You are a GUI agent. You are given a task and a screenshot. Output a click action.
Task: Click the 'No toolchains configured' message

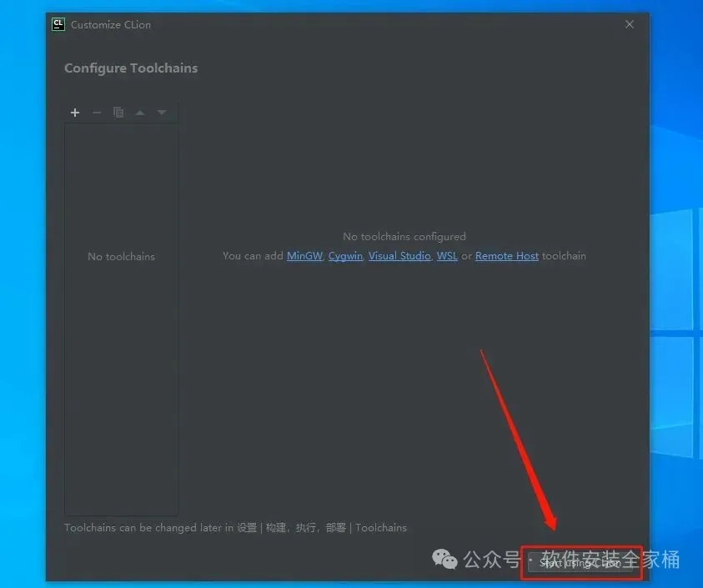pos(404,236)
